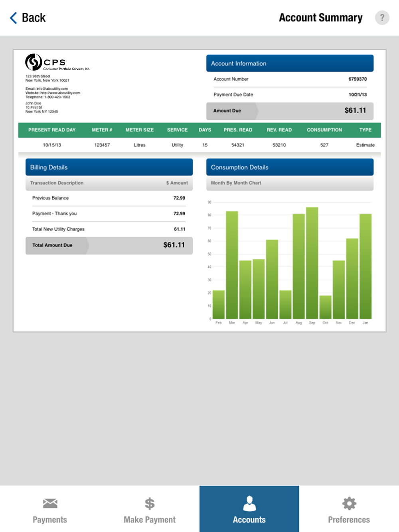Image resolution: width=399 pixels, height=532 pixels.
Task: Click the Mar bar in the chart
Action: tap(232, 265)
